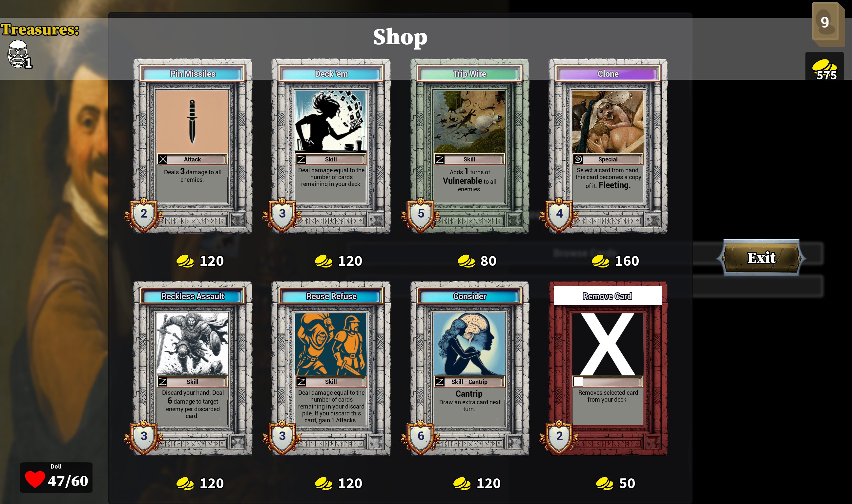Image resolution: width=852 pixels, height=504 pixels.
Task: Pick the Reuse Refuse card
Action: [331, 368]
